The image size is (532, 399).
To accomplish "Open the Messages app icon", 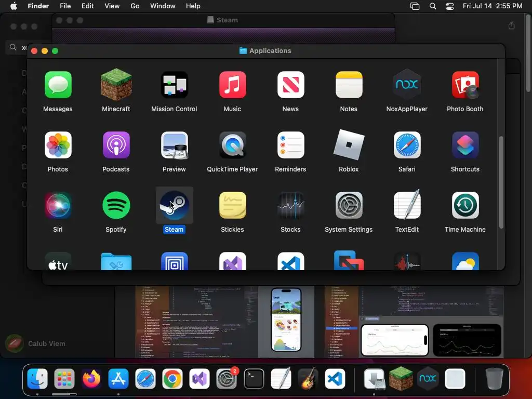I will [58, 85].
